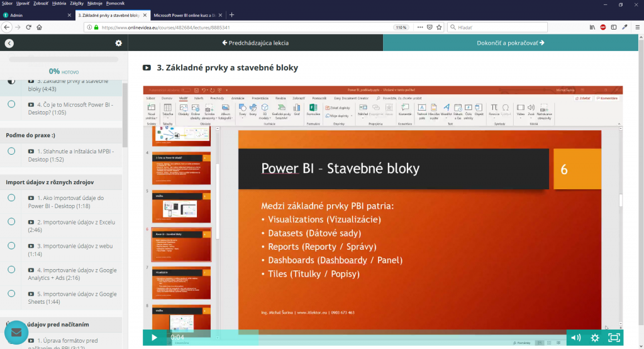This screenshot has height=349, width=644.
Task: Open lecture Importovanie z Google Analytics + Ads
Action: click(72, 274)
